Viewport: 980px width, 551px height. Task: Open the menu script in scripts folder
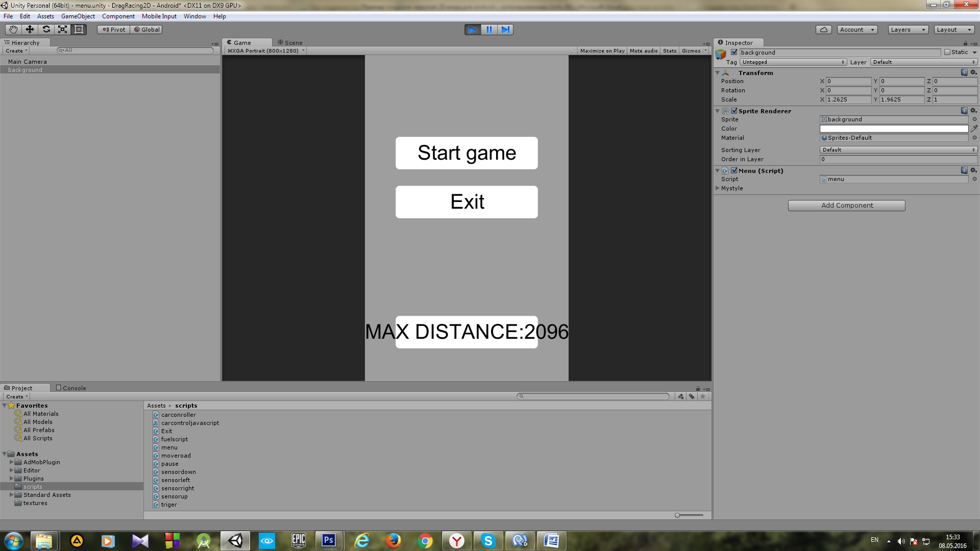pos(169,447)
